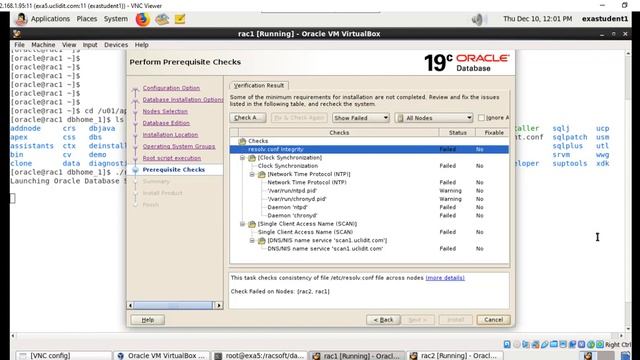Click the Network Time Protocol folder icon
Viewport: 640px width, 360px height.
tap(262, 174)
